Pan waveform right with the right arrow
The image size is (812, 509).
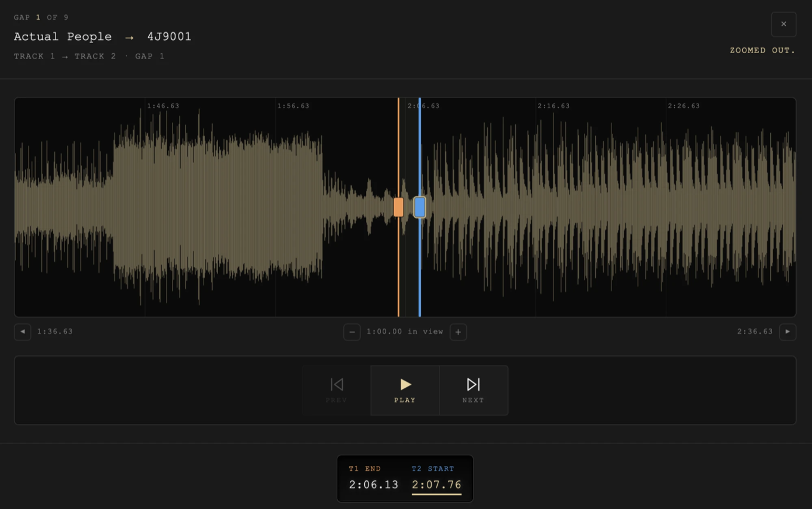click(x=788, y=332)
